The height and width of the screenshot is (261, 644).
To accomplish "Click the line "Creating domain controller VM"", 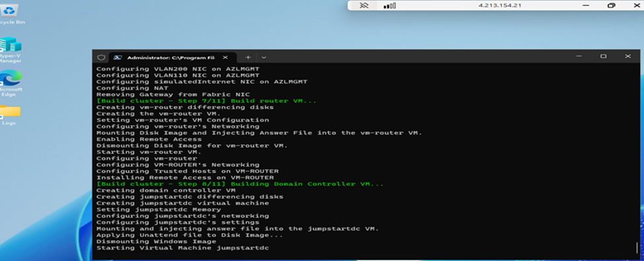I will pos(166,190).
